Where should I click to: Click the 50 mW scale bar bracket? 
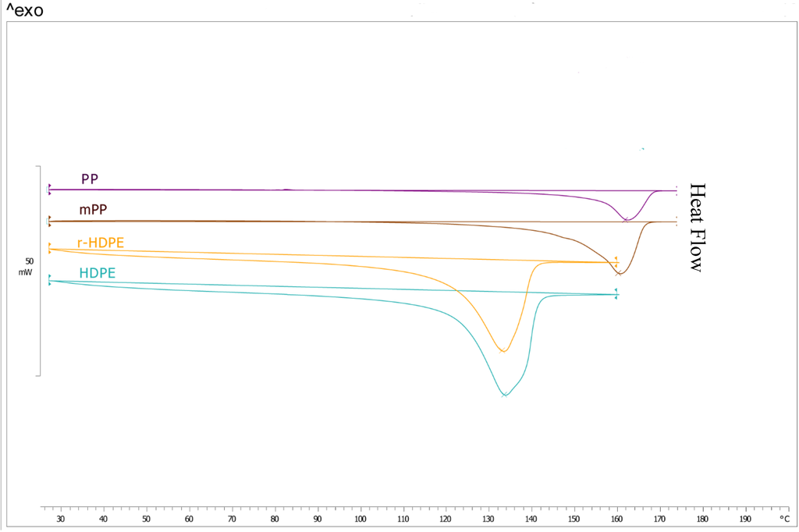(x=39, y=271)
